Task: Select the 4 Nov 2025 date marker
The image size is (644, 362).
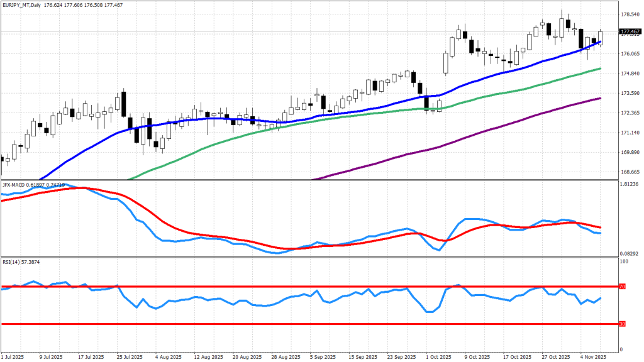Action: pyautogui.click(x=594, y=356)
